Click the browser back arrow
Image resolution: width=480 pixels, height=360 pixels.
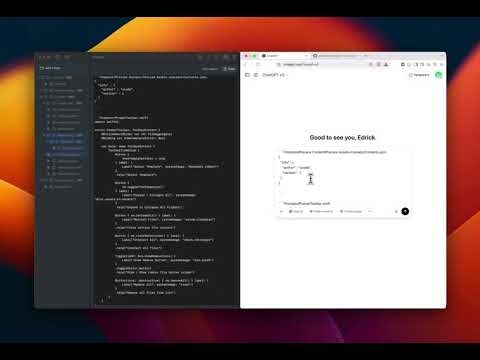[246, 64]
